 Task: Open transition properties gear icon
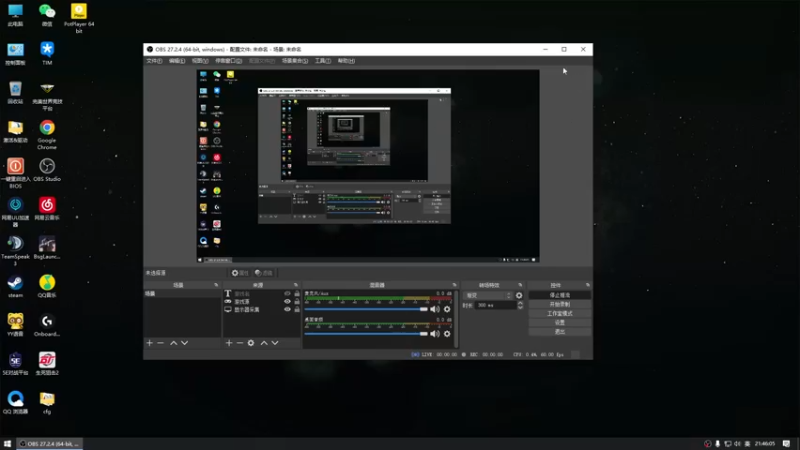click(519, 295)
